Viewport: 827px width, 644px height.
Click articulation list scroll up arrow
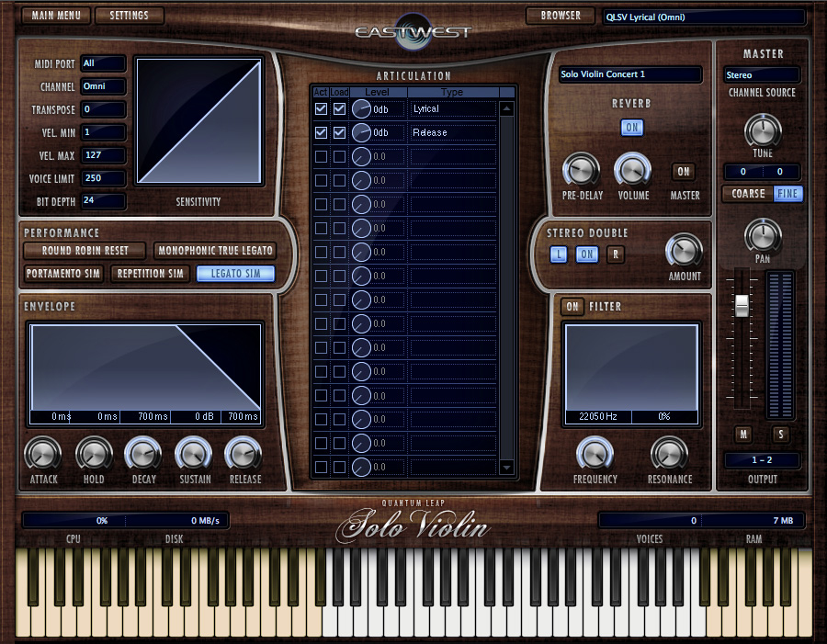pos(506,109)
